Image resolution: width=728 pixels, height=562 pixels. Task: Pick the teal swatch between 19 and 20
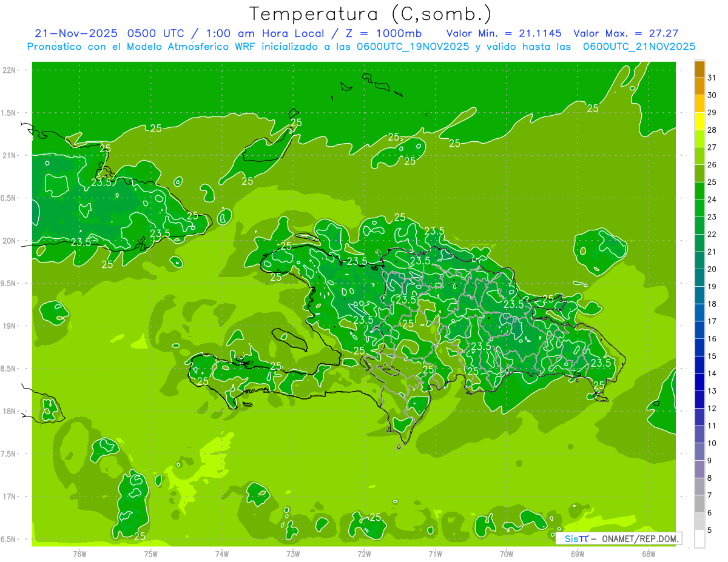[699, 278]
